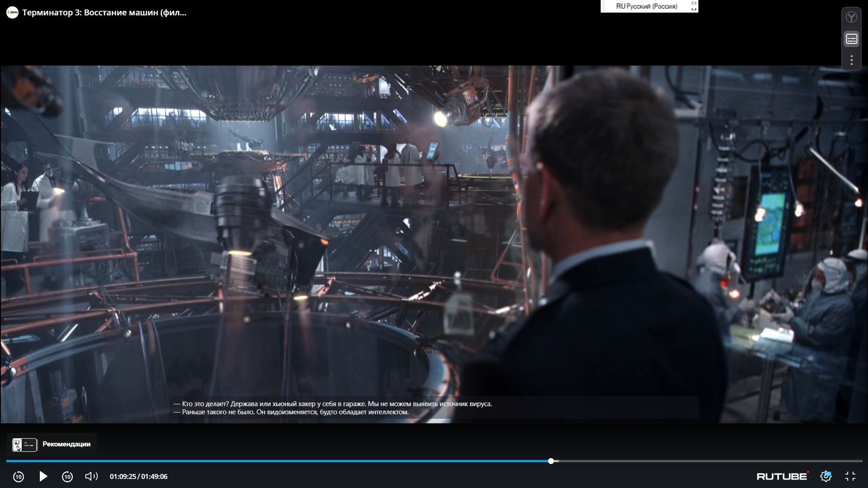Toggle subtitles panel icon
868x488 pixels.
tap(852, 39)
